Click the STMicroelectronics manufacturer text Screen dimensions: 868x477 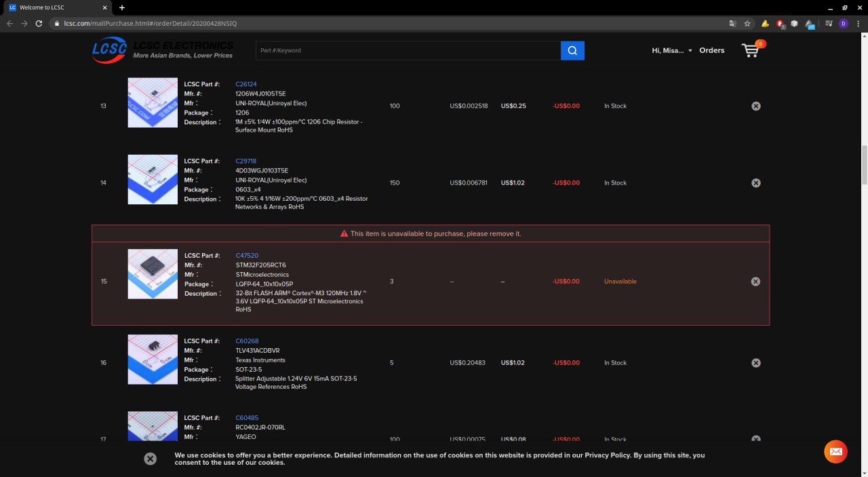262,275
